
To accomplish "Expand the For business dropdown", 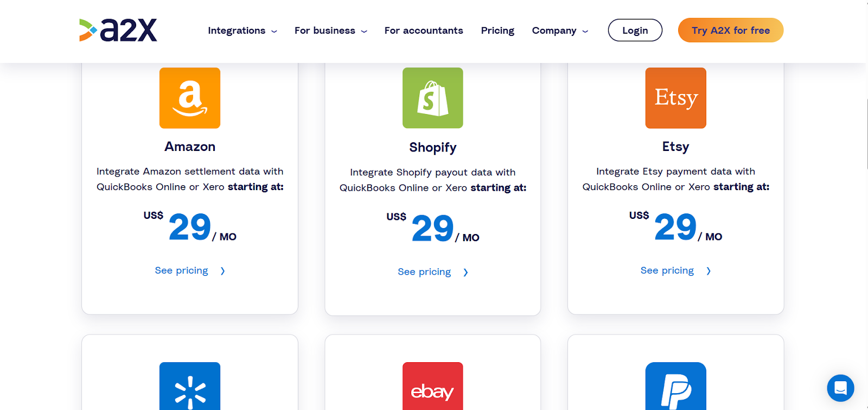I will click(330, 30).
